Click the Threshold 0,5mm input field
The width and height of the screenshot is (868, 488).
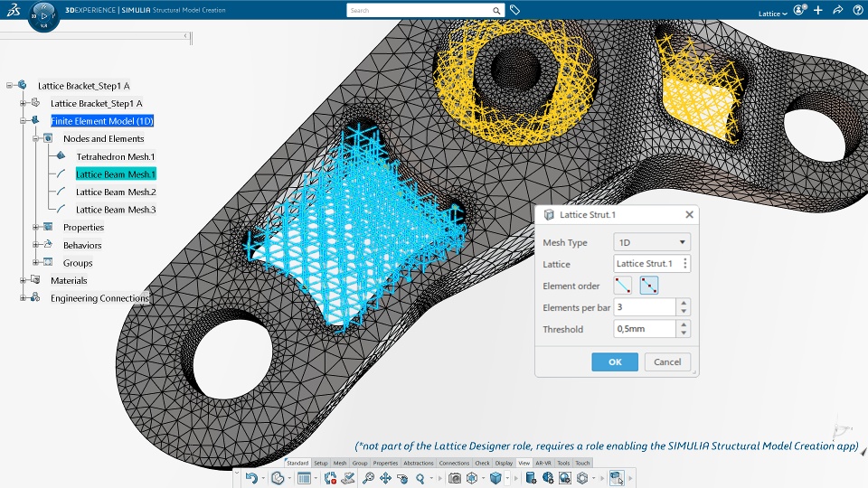pyautogui.click(x=645, y=329)
